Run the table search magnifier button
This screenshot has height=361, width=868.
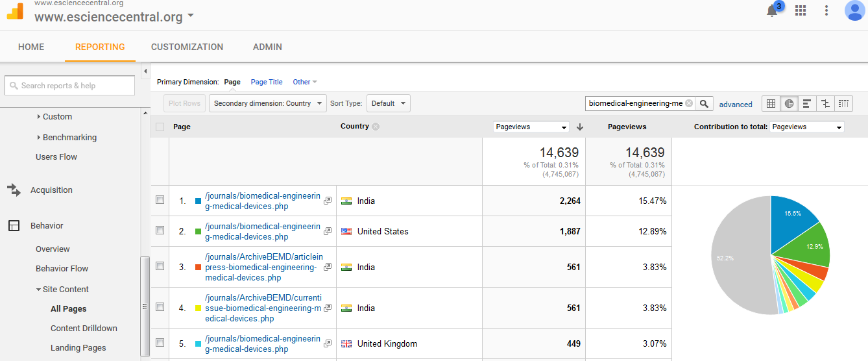(x=705, y=103)
